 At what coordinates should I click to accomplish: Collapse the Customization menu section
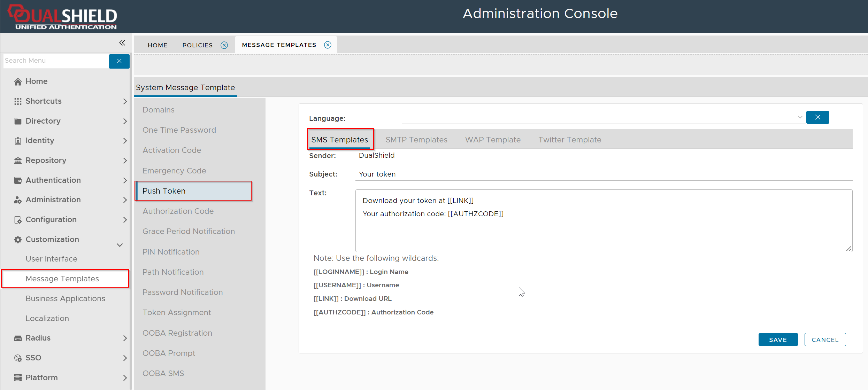click(120, 245)
